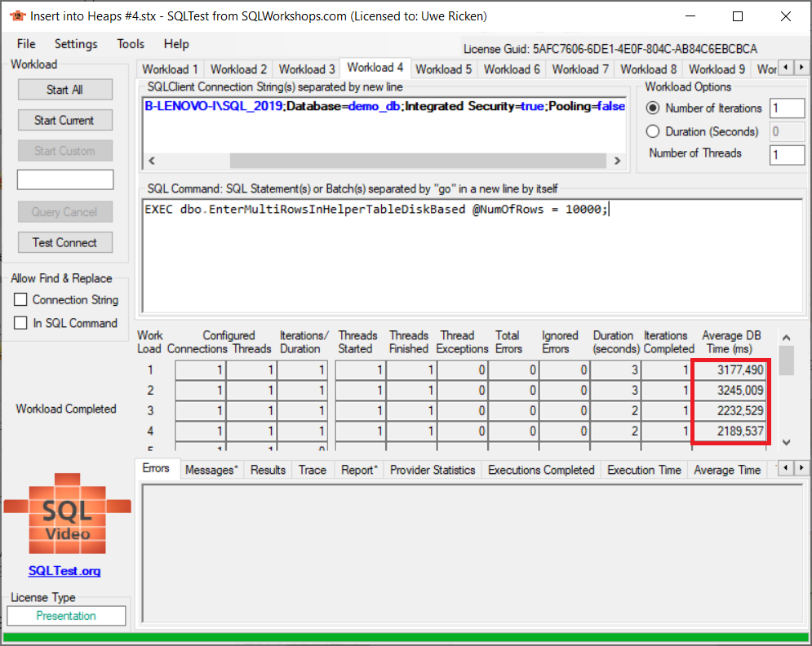This screenshot has height=646, width=812.
Task: Select Number of Iterations radio option
Action: coord(653,108)
